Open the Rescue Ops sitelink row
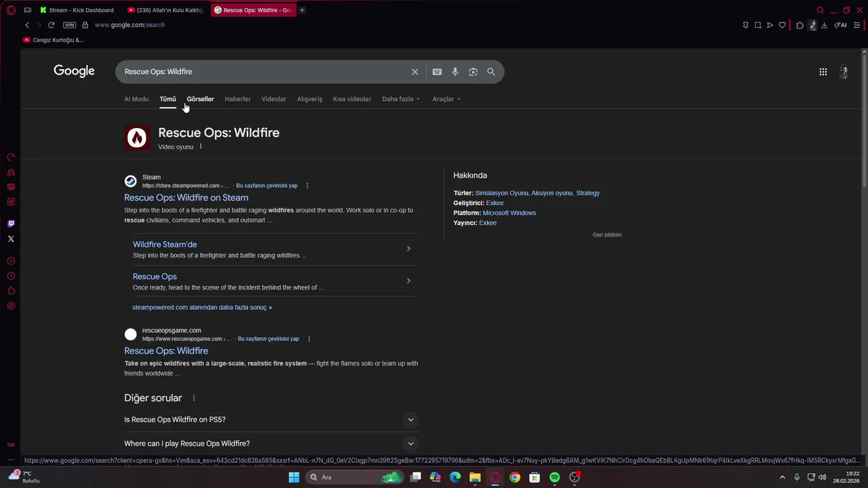868x488 pixels. (274, 281)
